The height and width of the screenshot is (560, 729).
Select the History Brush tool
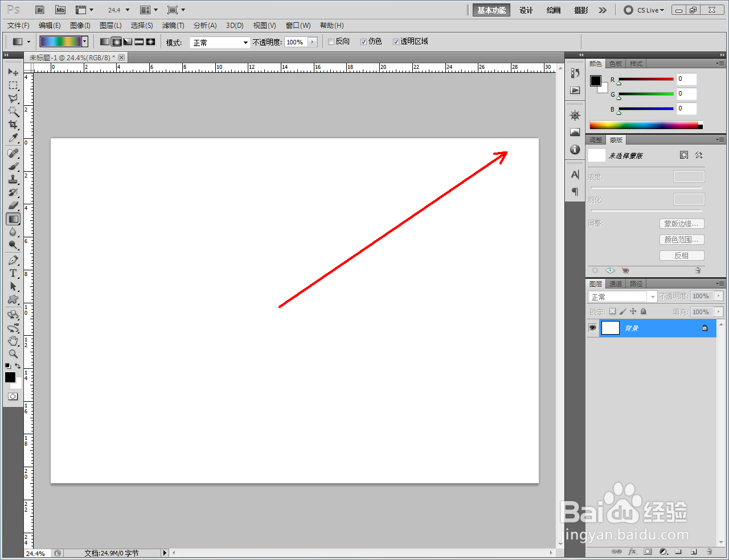[13, 192]
